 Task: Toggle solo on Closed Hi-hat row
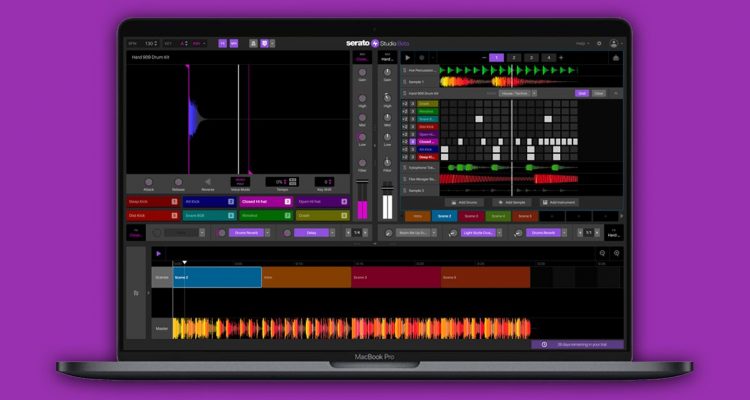(413, 142)
